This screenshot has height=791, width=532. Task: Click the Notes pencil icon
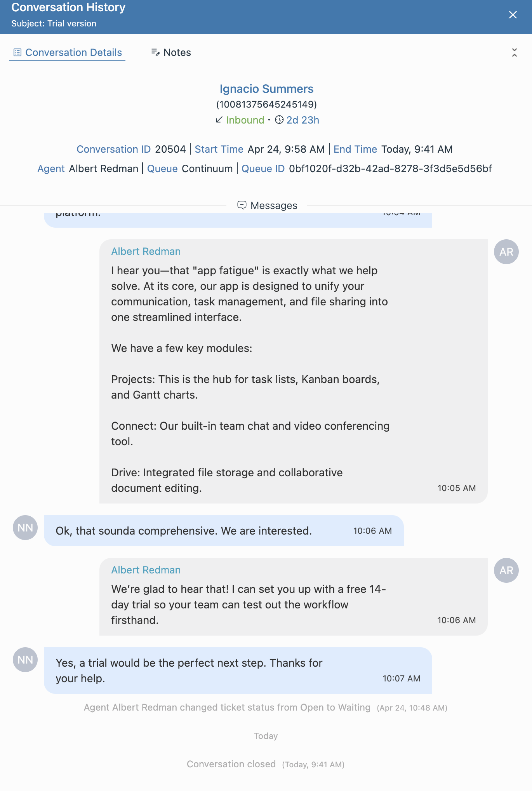click(x=155, y=52)
